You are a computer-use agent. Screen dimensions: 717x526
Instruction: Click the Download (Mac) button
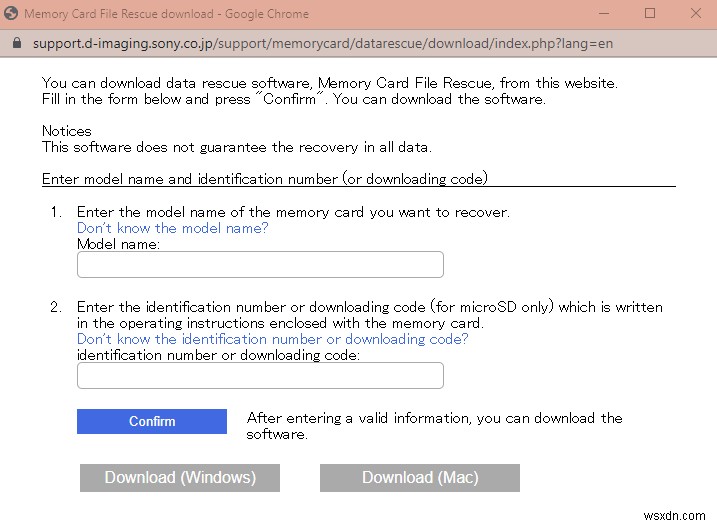click(420, 478)
